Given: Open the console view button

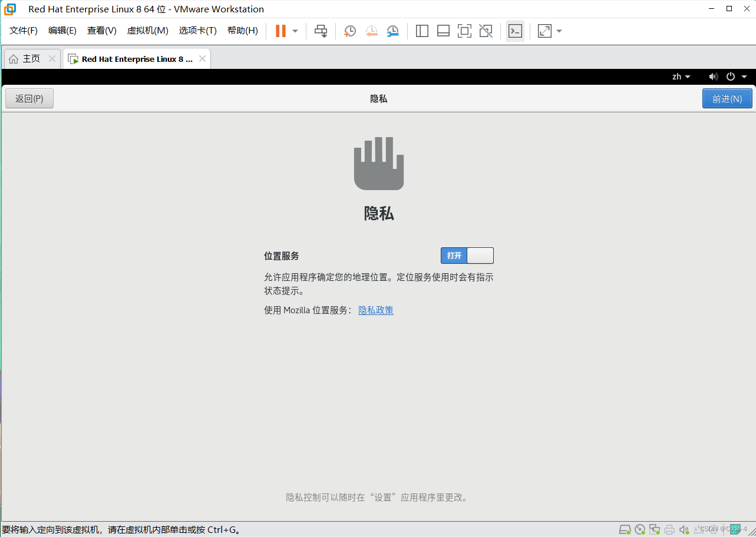Looking at the screenshot, I should coord(515,31).
